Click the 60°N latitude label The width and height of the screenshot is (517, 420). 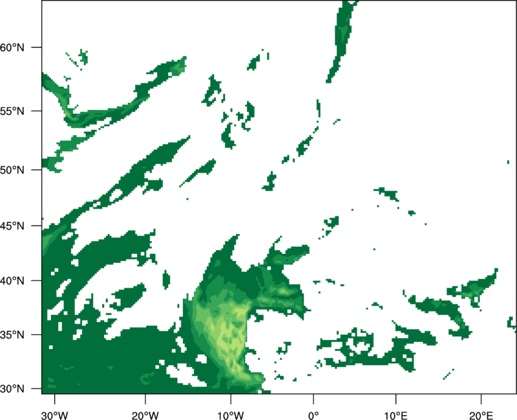pos(12,47)
